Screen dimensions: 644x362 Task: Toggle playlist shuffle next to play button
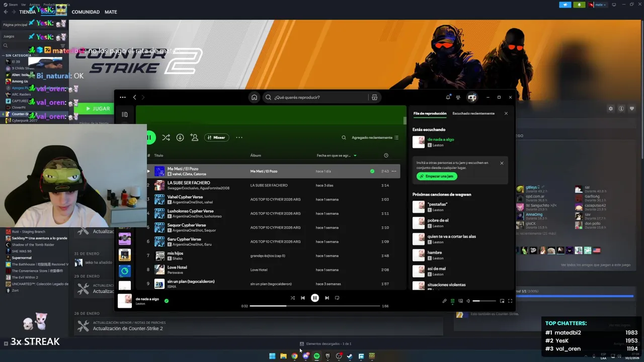tap(166, 137)
